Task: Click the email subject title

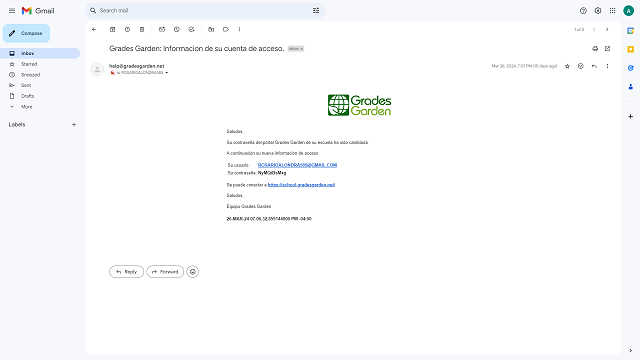Action: (197, 49)
